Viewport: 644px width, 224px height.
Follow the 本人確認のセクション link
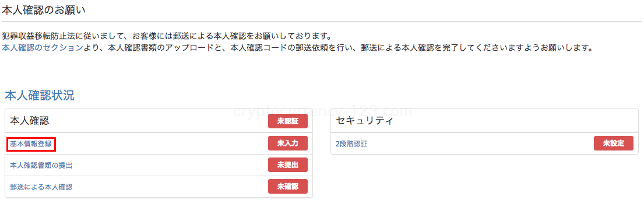point(43,48)
